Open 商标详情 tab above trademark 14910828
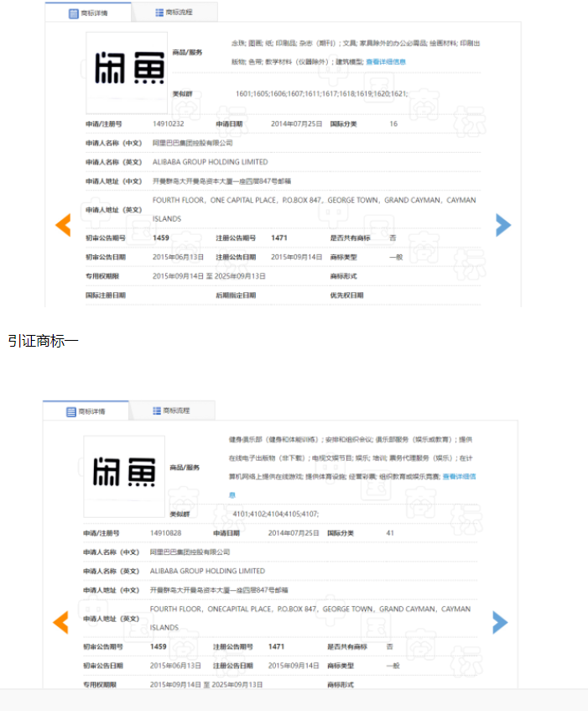This screenshot has width=588, height=711. tap(86, 411)
